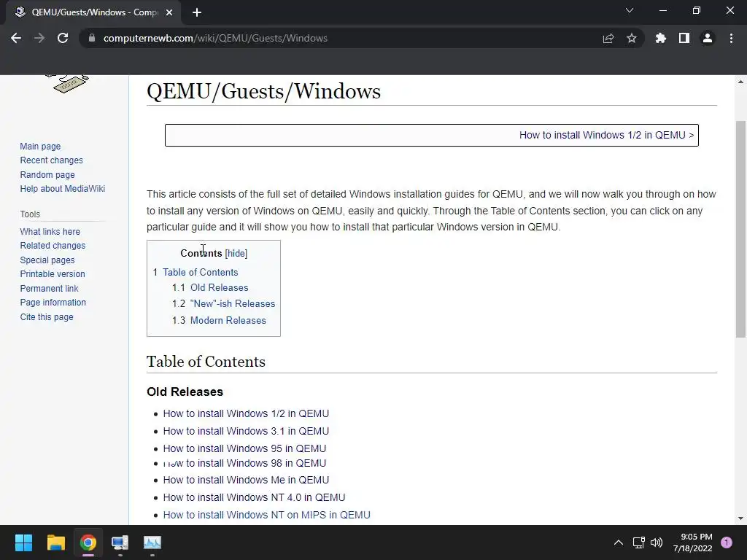
Task: View site security lock info
Action: [x=92, y=38]
